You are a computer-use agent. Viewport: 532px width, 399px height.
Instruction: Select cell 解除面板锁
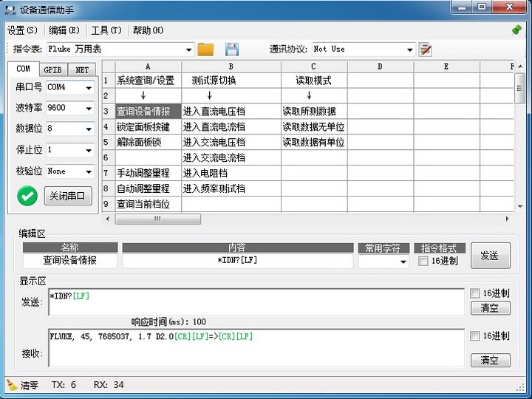click(x=149, y=142)
